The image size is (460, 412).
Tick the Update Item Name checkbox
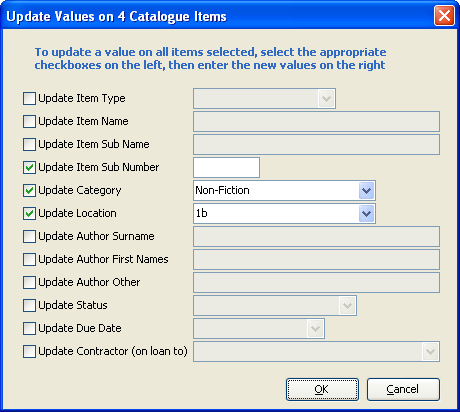(29, 121)
